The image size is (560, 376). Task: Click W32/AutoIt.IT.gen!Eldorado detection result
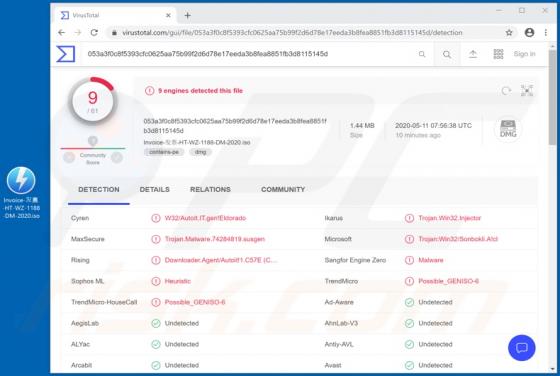(x=205, y=218)
